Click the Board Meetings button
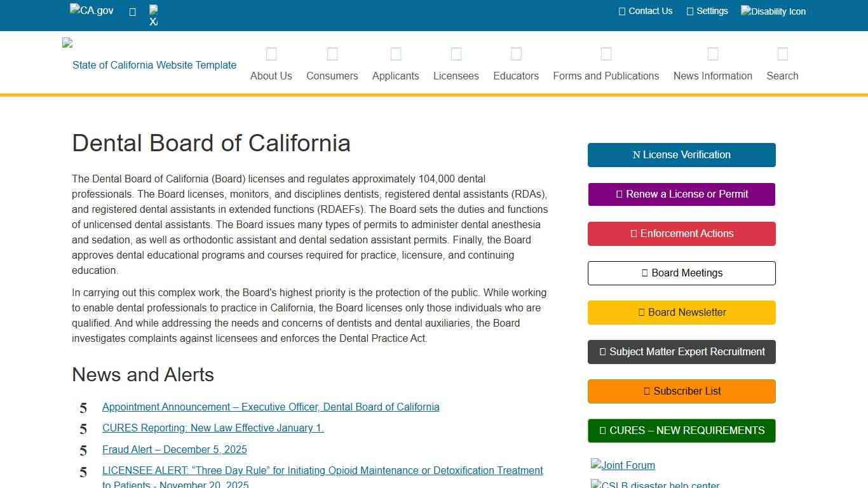Viewport: 868px width, 488px height. tap(681, 273)
